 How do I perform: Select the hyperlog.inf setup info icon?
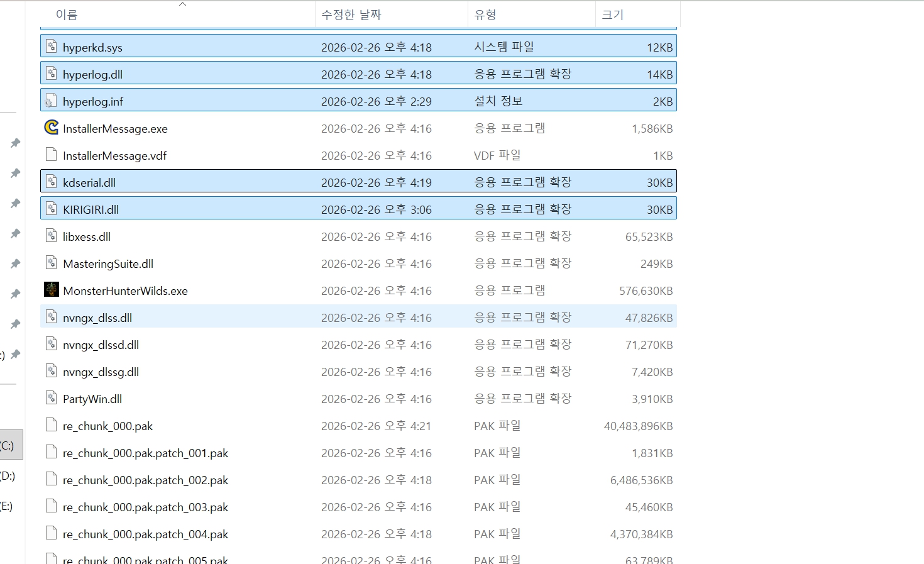point(52,101)
